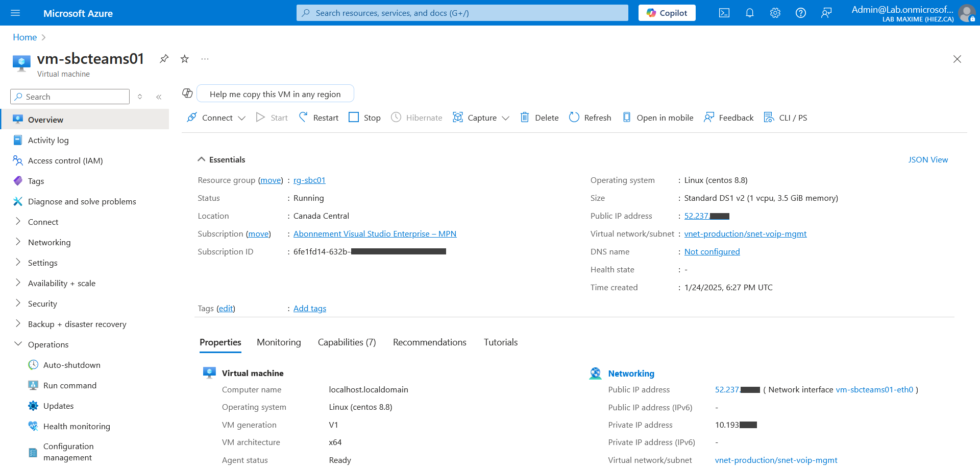Open the rg-sbc01 resource group link
Image resolution: width=980 pixels, height=467 pixels.
point(309,180)
